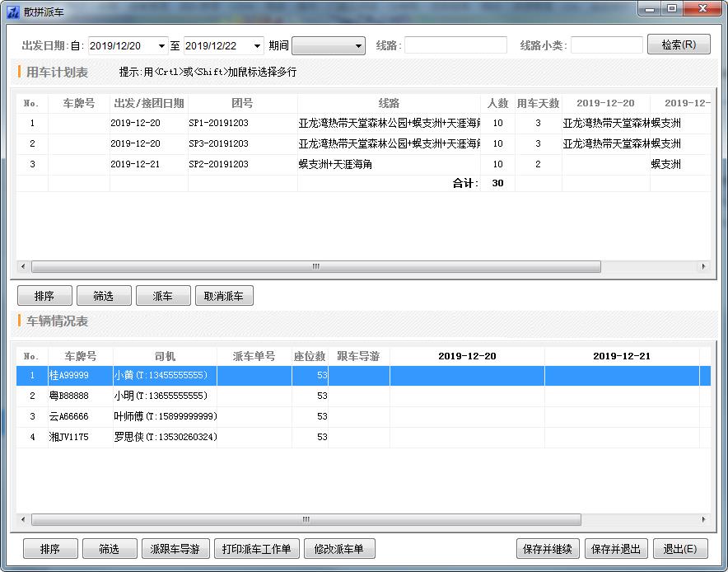Click the plan table horizontal scrollbar thumb
728x572 pixels.
pos(315,267)
